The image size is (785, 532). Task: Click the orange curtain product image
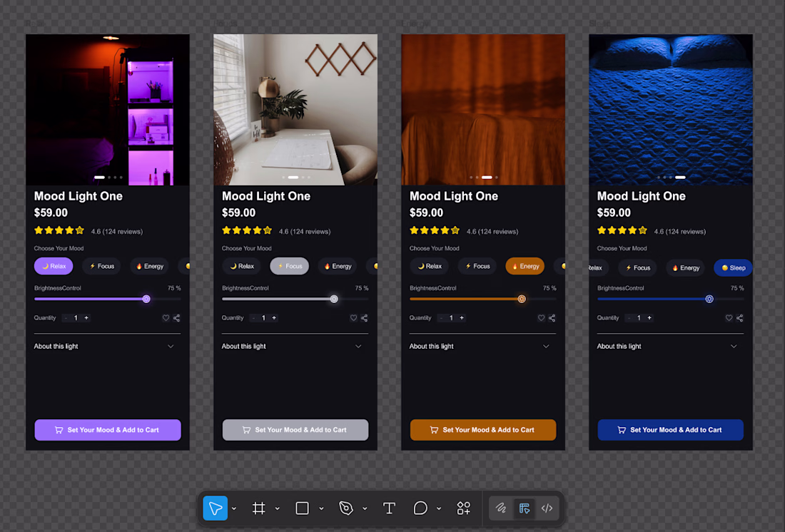coord(483,110)
